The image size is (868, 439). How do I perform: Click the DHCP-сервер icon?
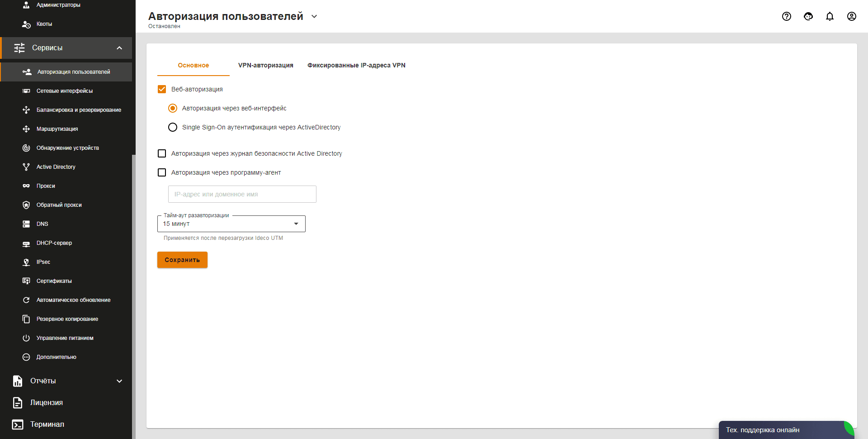pos(26,243)
